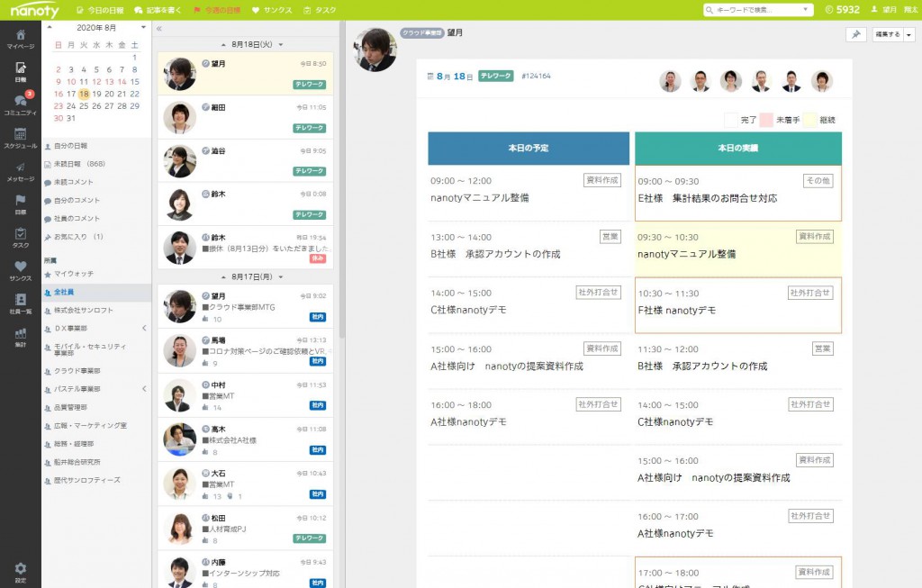922x588 pixels.
Task: Open タスク in the top bar
Action: pos(320,10)
